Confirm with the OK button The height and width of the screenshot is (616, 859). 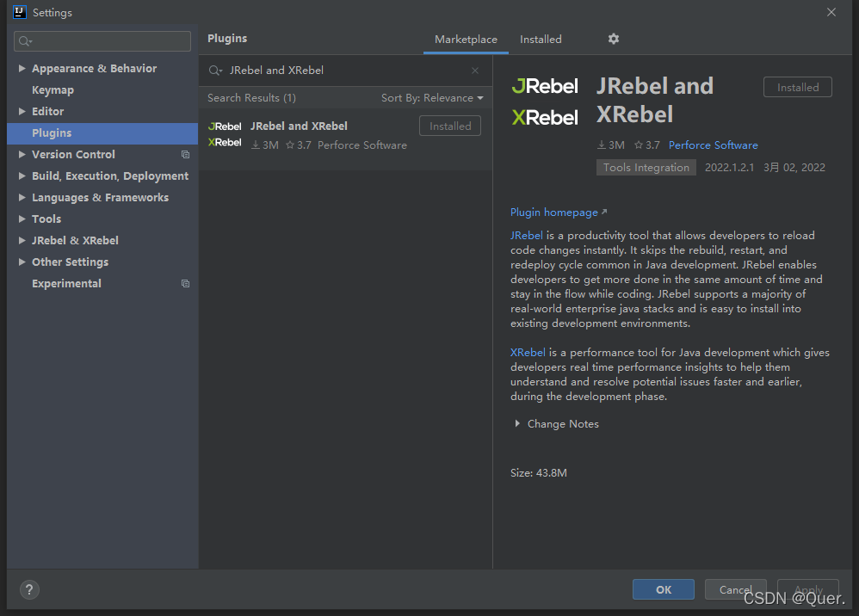pyautogui.click(x=664, y=589)
